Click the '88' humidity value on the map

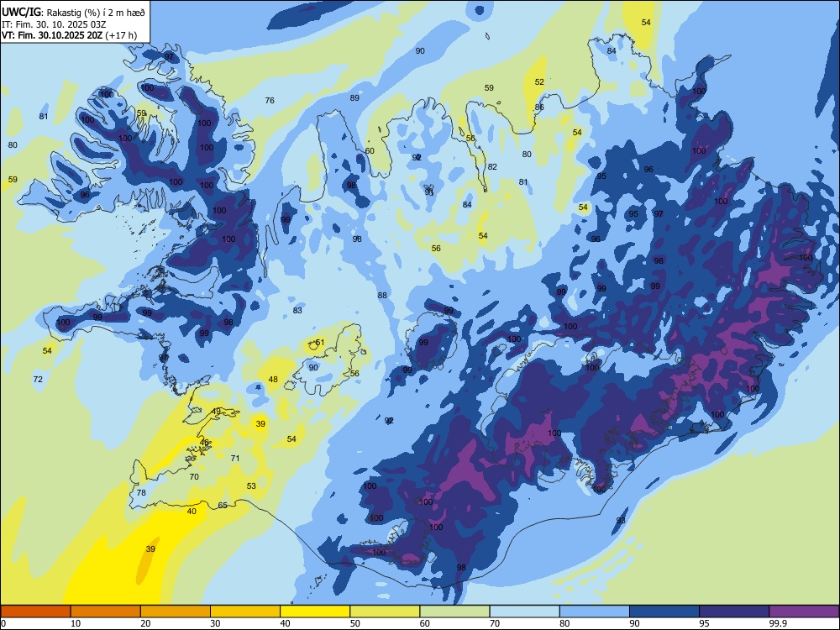[x=382, y=295]
